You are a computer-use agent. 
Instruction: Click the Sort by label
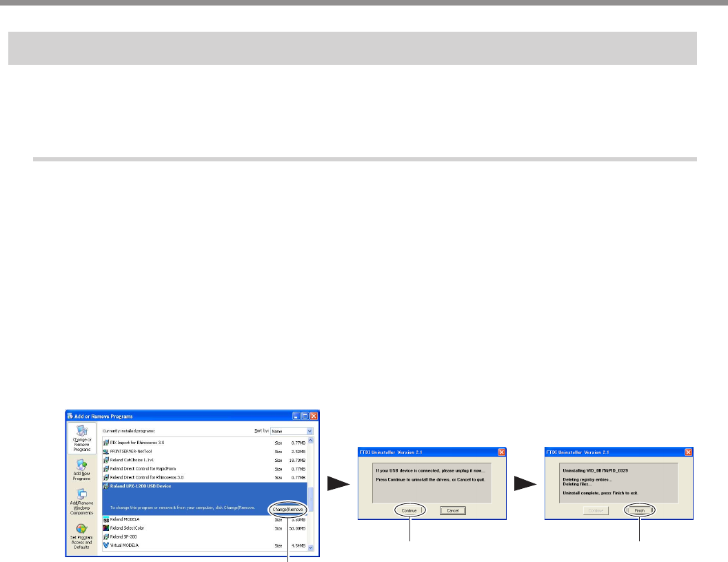[x=261, y=430]
